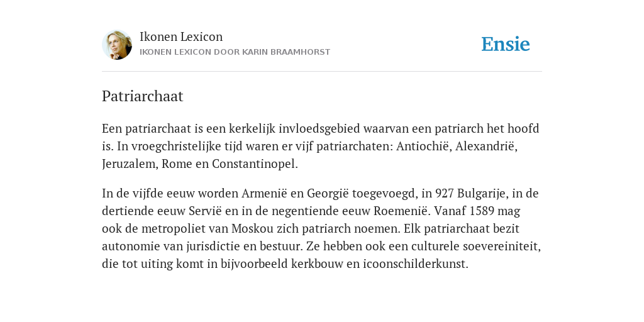
Task: Select the Ikonen Lexicon door Karin Braamhorst subtitle
Action: 235,52
